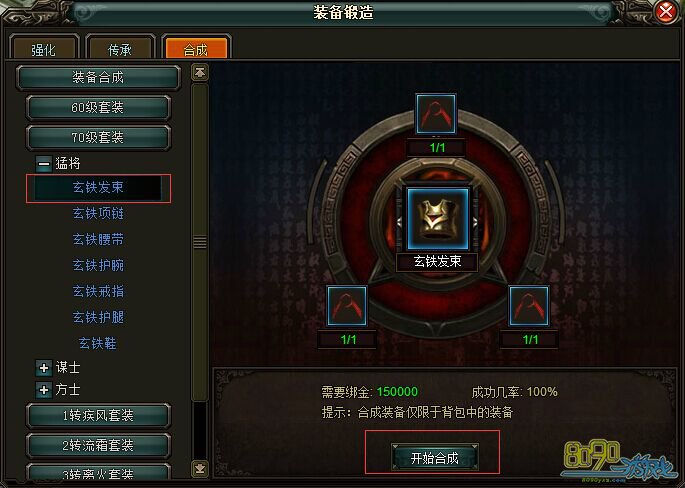Screen dimensions: 685x488
Task: Click the right arrow beside the armor icon
Action: click(x=476, y=222)
